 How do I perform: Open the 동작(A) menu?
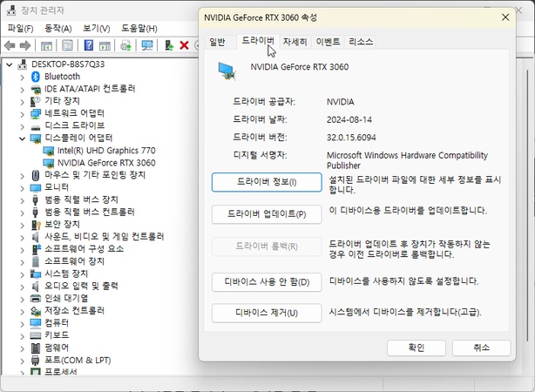[58, 28]
